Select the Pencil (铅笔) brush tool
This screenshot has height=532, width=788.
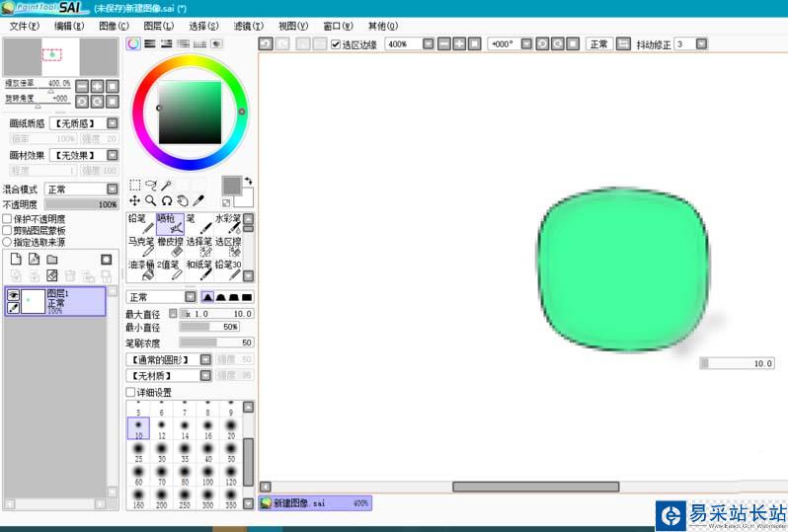pos(140,223)
